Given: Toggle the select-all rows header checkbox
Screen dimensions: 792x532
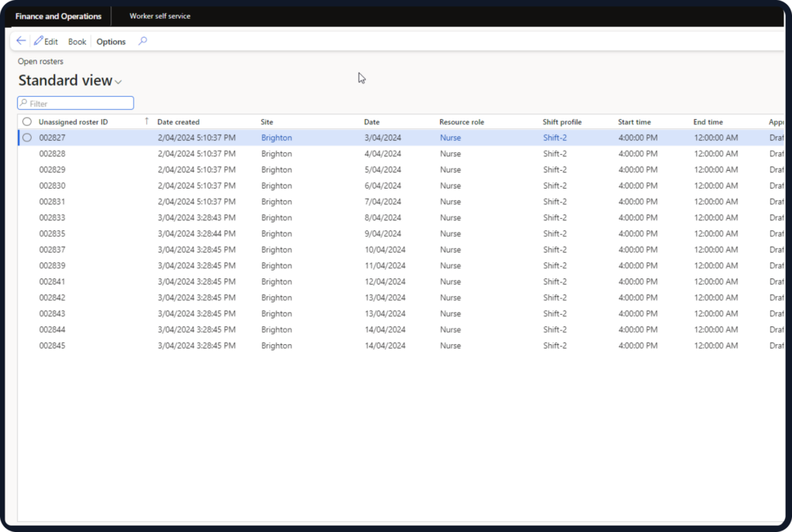Looking at the screenshot, I should coord(27,121).
